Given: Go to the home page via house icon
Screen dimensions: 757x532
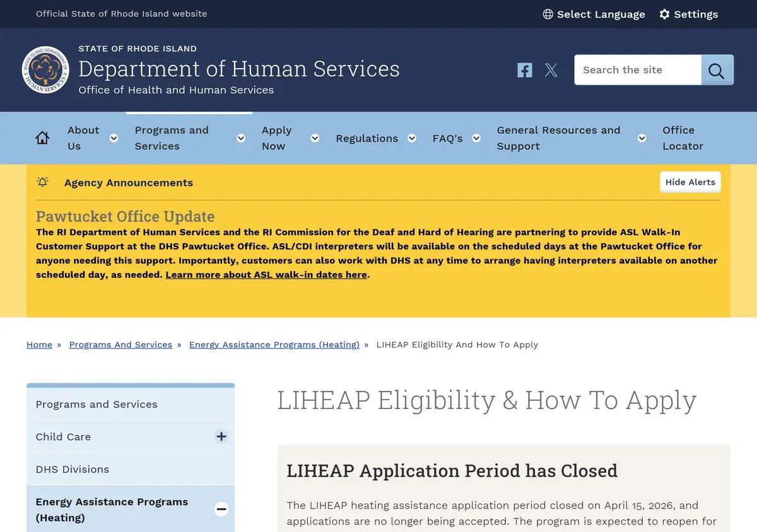Looking at the screenshot, I should (42, 138).
